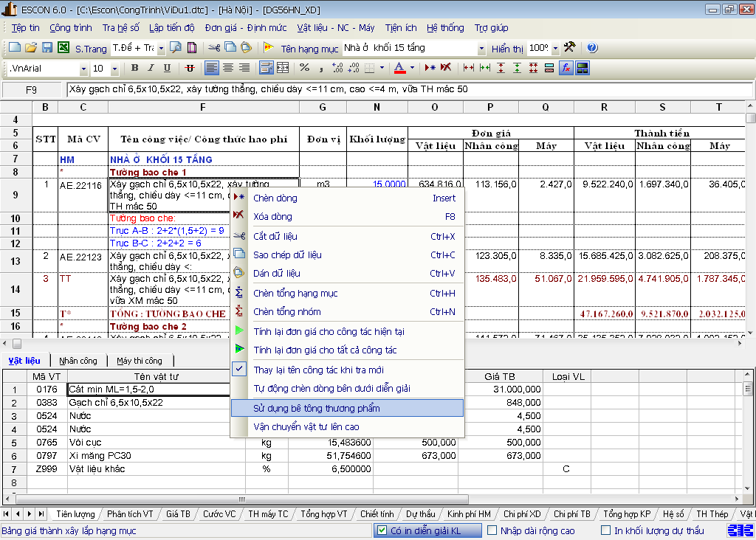Viewport: 756px width, 540px height.
Task: Click the 'S.Trang' button
Action: click(91, 49)
